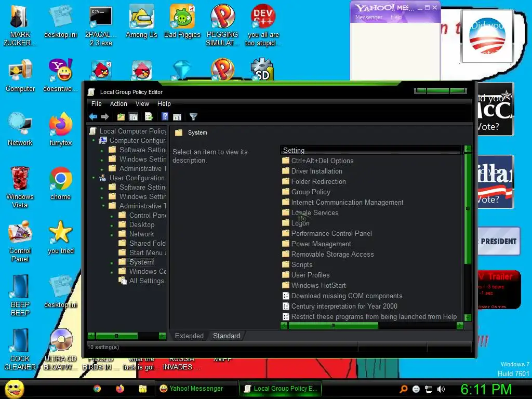Open the Help menu in Group Policy Editor
The height and width of the screenshot is (399, 532).
tap(164, 104)
